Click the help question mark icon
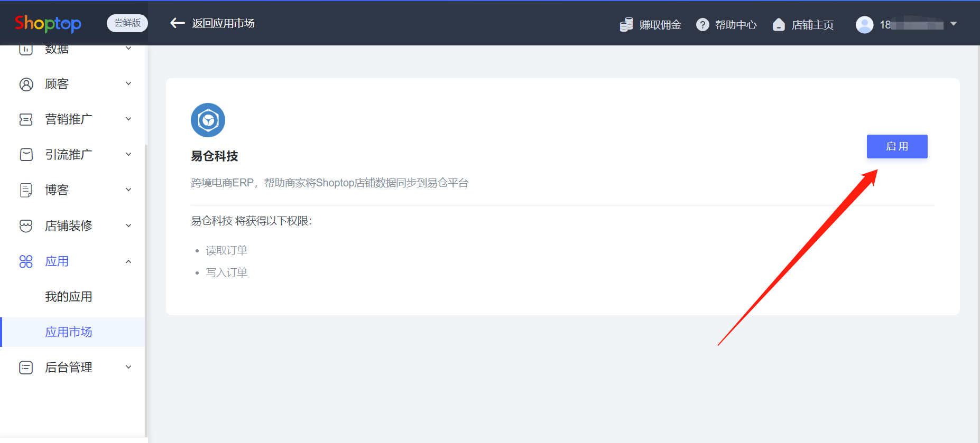The image size is (980, 443). click(702, 25)
